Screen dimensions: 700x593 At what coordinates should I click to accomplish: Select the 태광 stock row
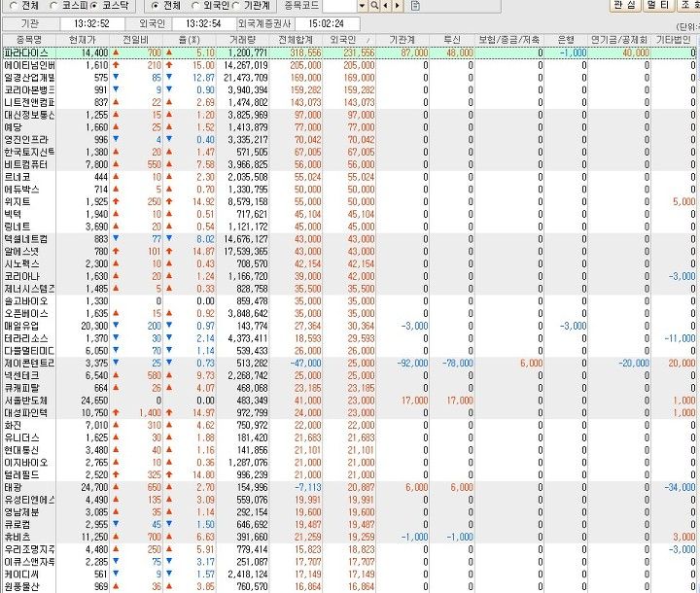[x=350, y=488]
